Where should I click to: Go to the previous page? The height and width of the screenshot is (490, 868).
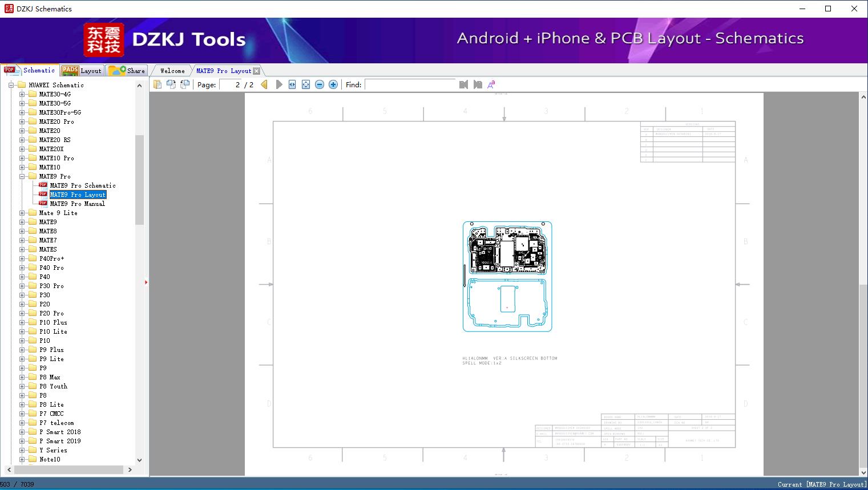264,84
